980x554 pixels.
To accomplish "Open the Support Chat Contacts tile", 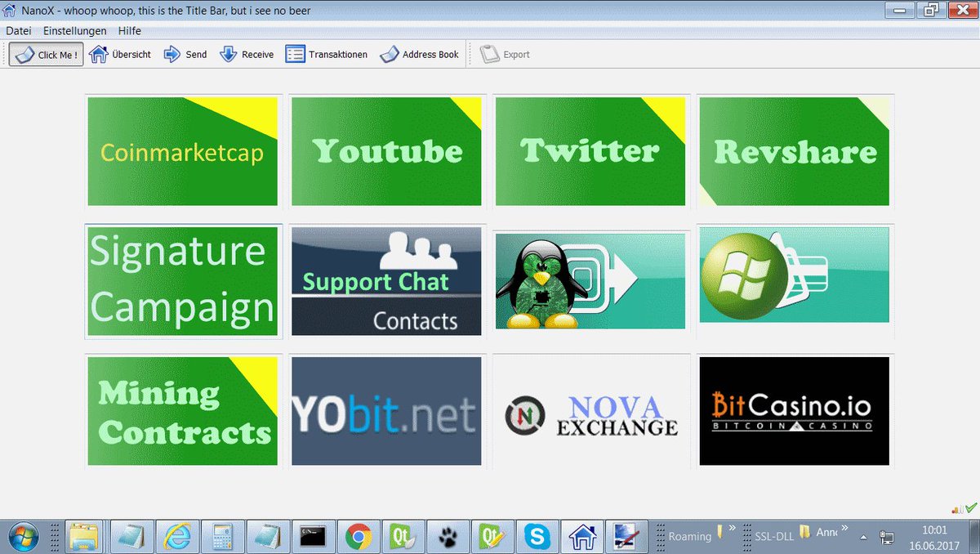I will (x=386, y=281).
